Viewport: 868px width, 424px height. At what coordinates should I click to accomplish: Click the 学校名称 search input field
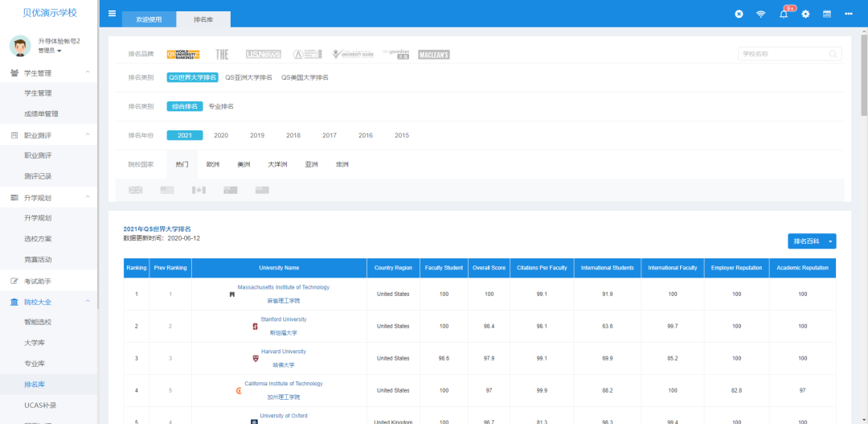coord(784,54)
